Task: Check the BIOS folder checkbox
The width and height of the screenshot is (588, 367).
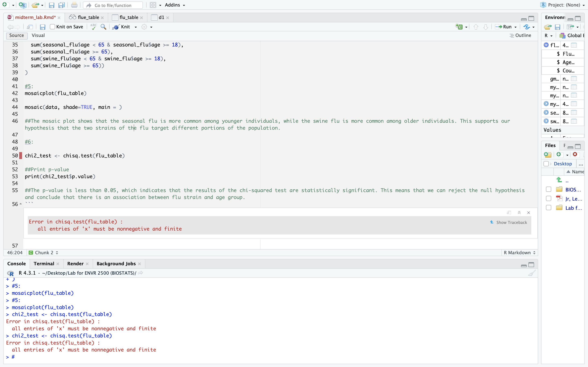Action: [x=548, y=189]
